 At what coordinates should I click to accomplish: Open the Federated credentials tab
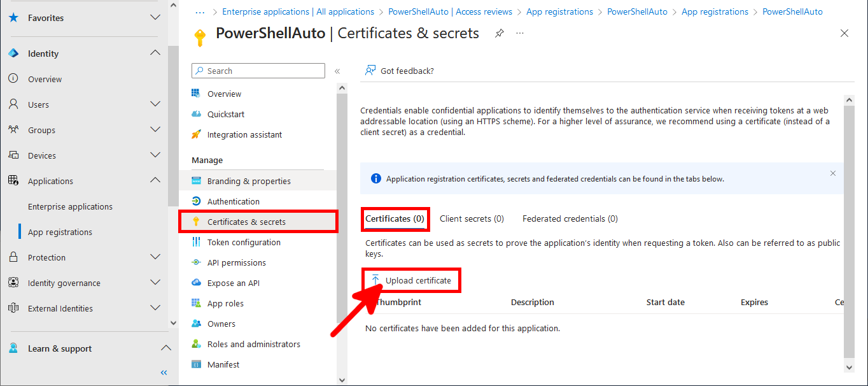click(x=570, y=218)
